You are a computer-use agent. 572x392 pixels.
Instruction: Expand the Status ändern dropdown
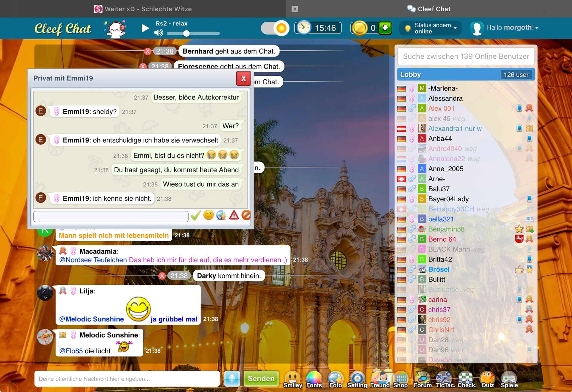click(430, 28)
